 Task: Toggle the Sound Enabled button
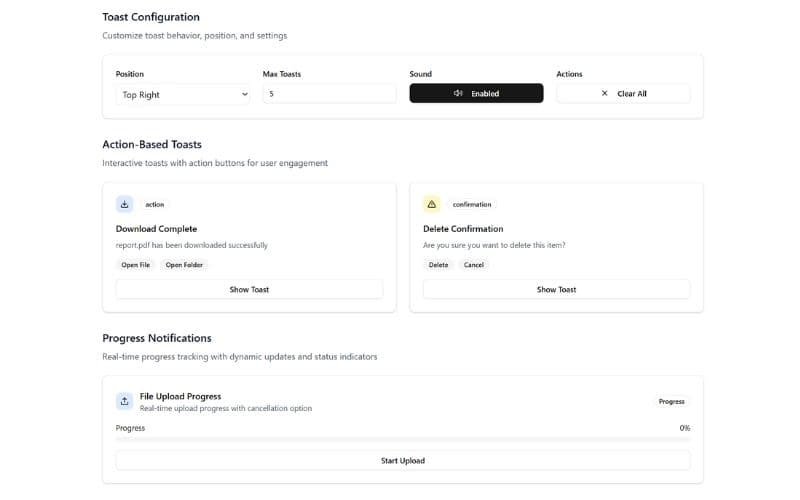click(x=476, y=94)
